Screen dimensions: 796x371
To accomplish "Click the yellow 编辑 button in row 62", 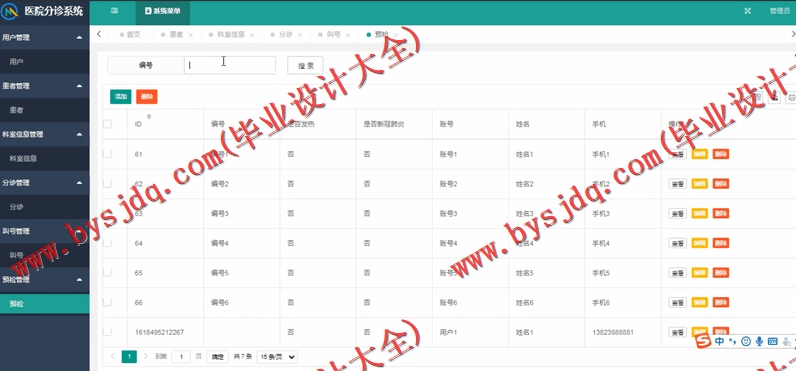I will [x=700, y=184].
